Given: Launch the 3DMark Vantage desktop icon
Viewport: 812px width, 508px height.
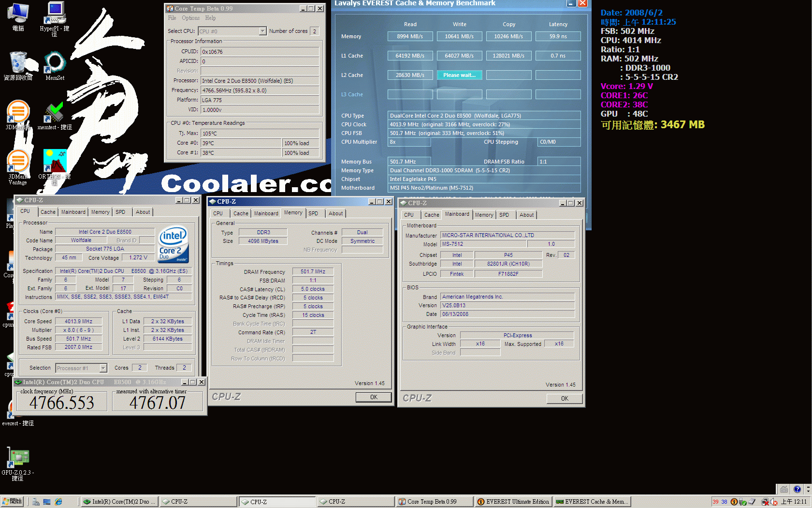Looking at the screenshot, I should [x=18, y=167].
